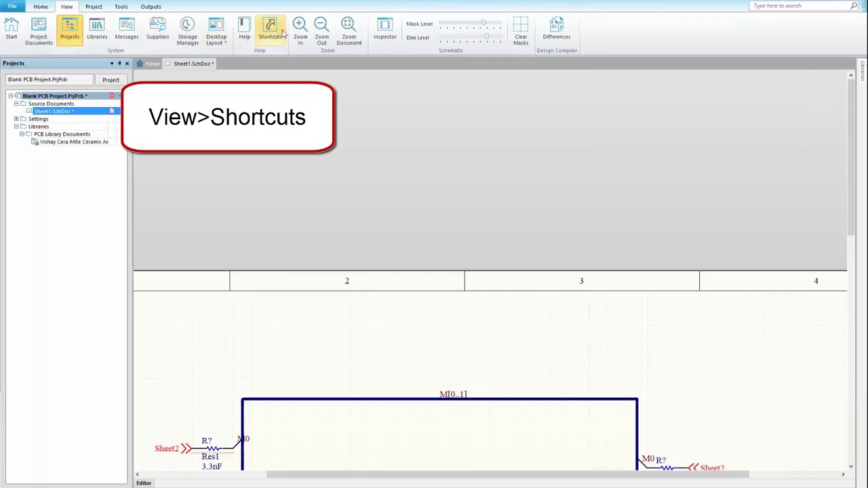Unpin the Projects panel
868x488 pixels.
point(119,63)
